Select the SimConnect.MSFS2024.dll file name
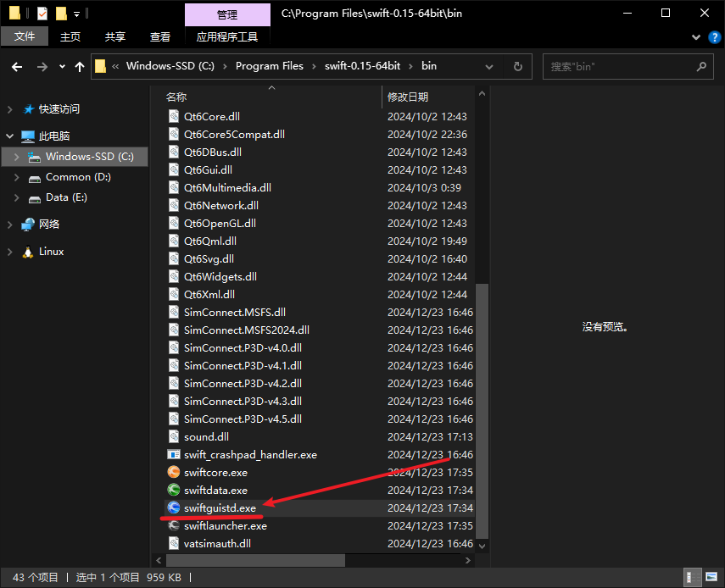The image size is (725, 588). [x=247, y=330]
